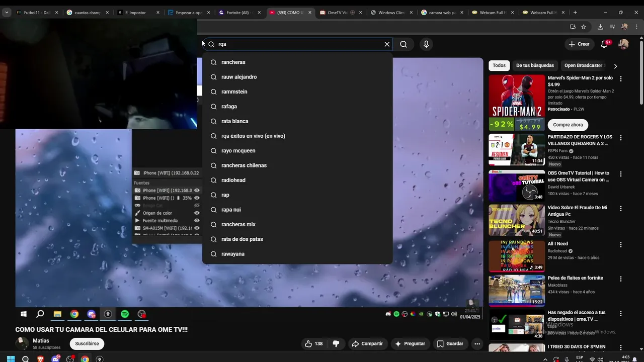
Task: Open All I Need Radiohead thumbnail
Action: tap(517, 256)
